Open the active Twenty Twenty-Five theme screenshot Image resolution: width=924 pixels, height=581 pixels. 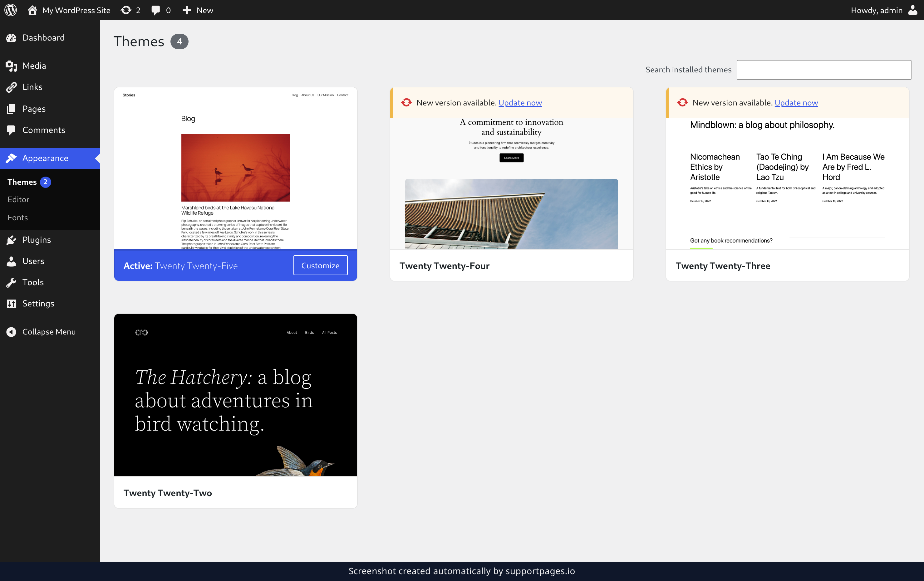coord(236,168)
